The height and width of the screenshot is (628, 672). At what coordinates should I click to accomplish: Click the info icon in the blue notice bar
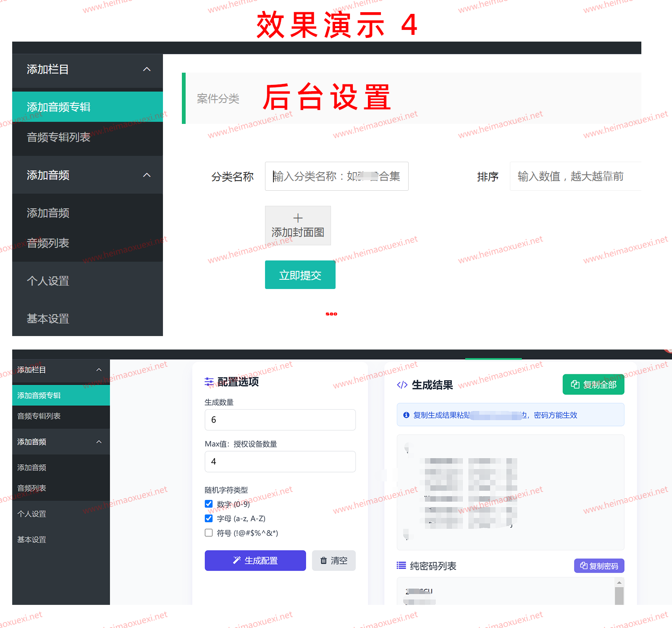tap(406, 415)
